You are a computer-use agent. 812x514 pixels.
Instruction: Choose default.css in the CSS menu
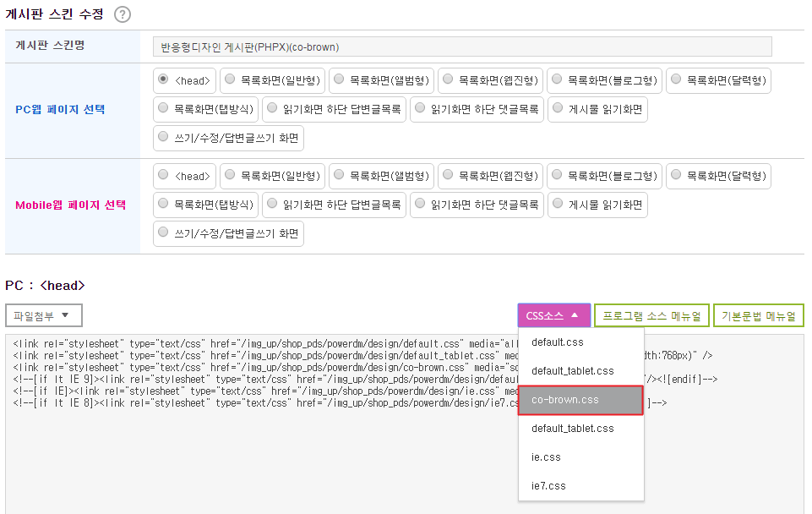point(580,342)
